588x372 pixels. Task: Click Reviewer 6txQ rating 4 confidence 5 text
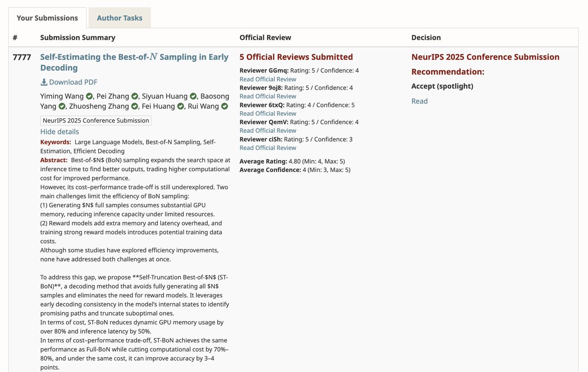(297, 105)
